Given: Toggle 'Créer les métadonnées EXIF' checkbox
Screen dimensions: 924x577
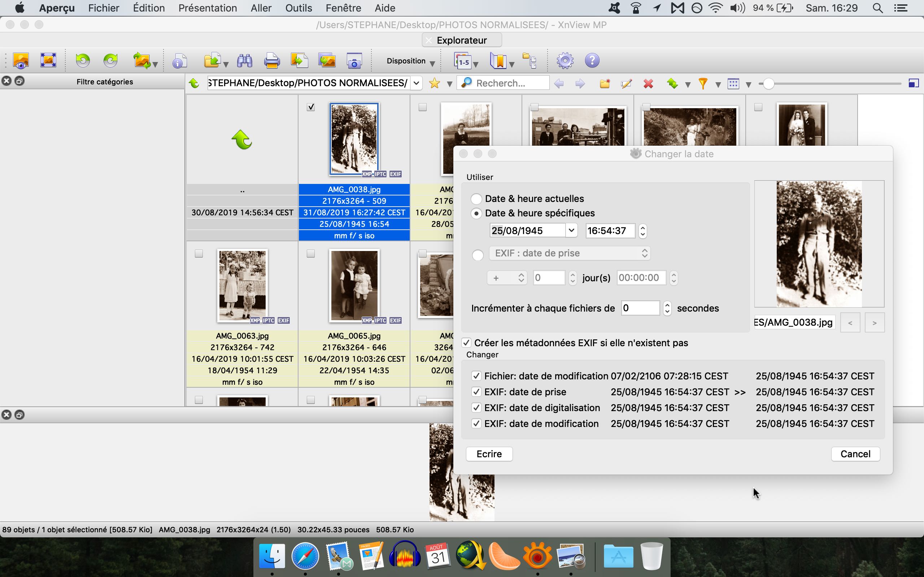Looking at the screenshot, I should click(x=466, y=343).
